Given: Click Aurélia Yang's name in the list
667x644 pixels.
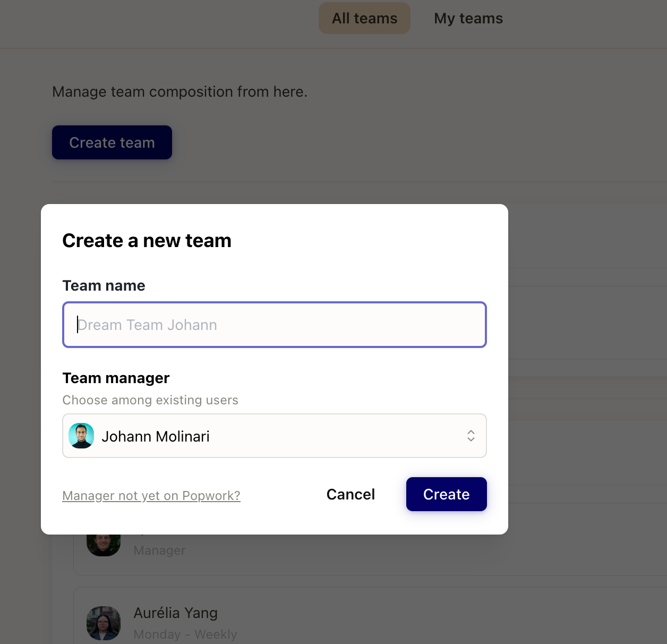Looking at the screenshot, I should click(x=175, y=612).
